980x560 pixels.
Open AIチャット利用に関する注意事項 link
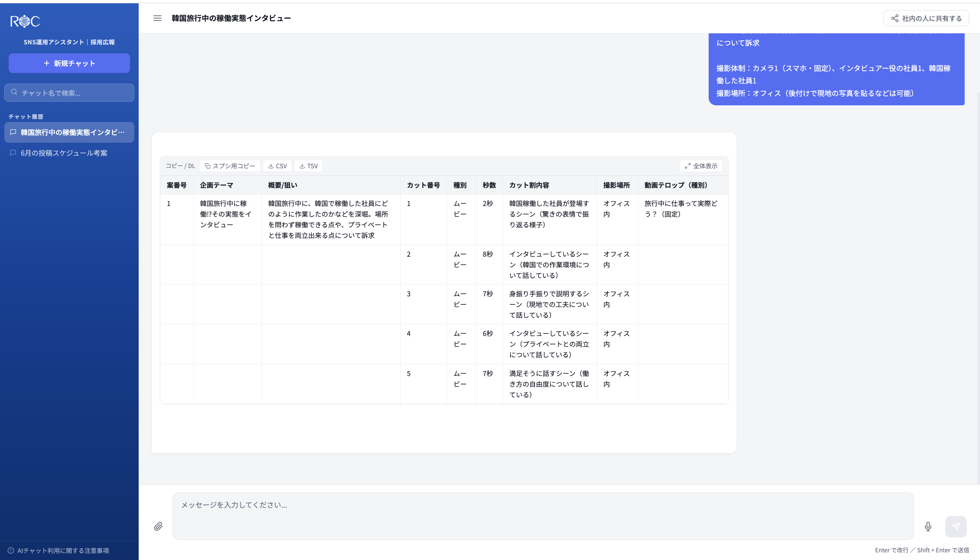coord(63,550)
